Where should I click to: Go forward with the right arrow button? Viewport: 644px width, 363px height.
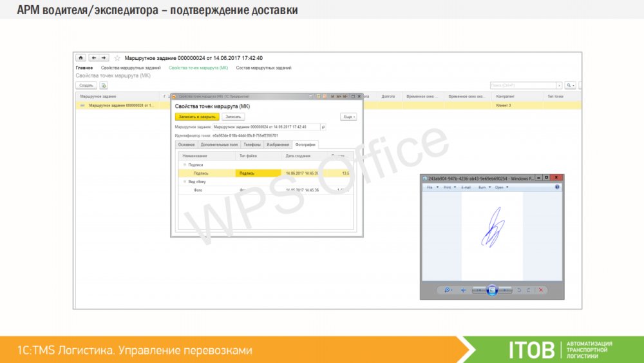[x=104, y=58]
